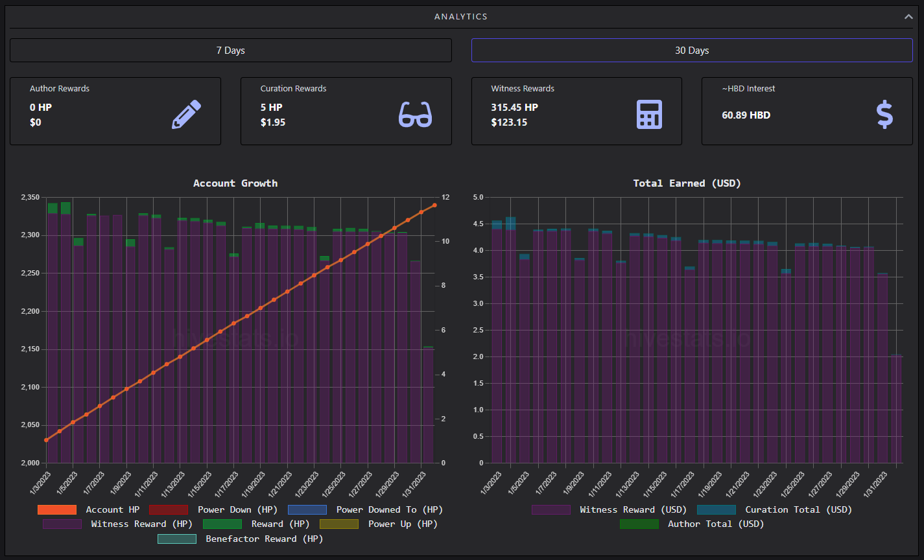Switch to the 7 Days view
Viewport: 924px width, 560px height.
click(x=231, y=50)
